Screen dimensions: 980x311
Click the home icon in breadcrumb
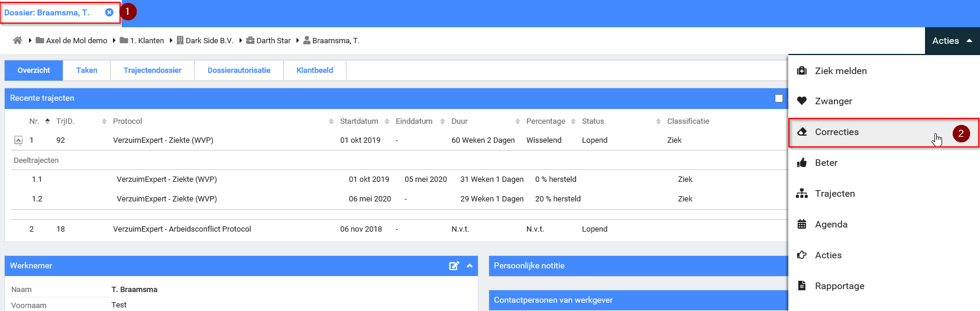18,41
